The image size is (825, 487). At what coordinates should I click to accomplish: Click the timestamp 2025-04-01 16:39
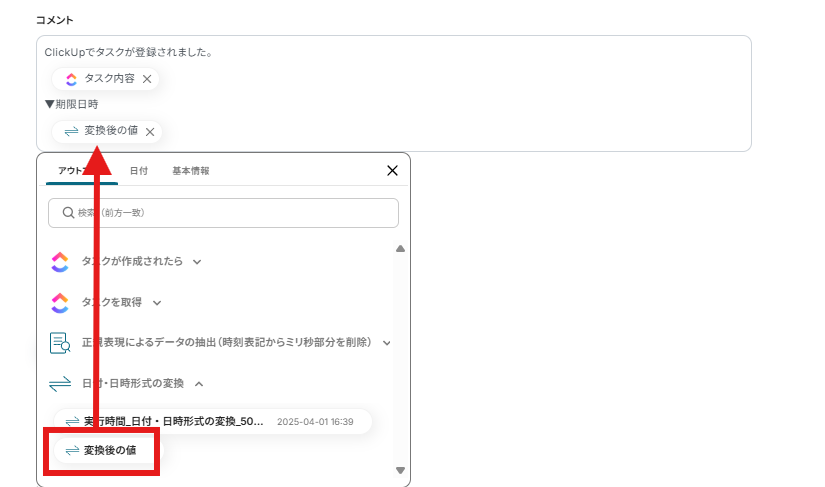pyautogui.click(x=315, y=422)
